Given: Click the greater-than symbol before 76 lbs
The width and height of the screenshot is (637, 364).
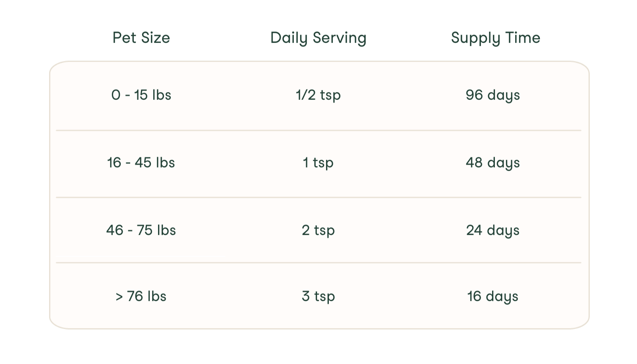Looking at the screenshot, I should (x=119, y=297).
